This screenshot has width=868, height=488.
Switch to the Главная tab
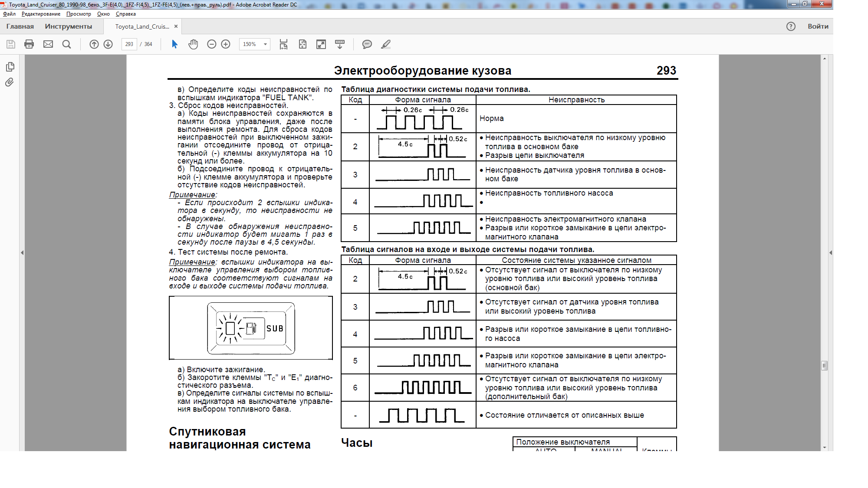pyautogui.click(x=20, y=26)
